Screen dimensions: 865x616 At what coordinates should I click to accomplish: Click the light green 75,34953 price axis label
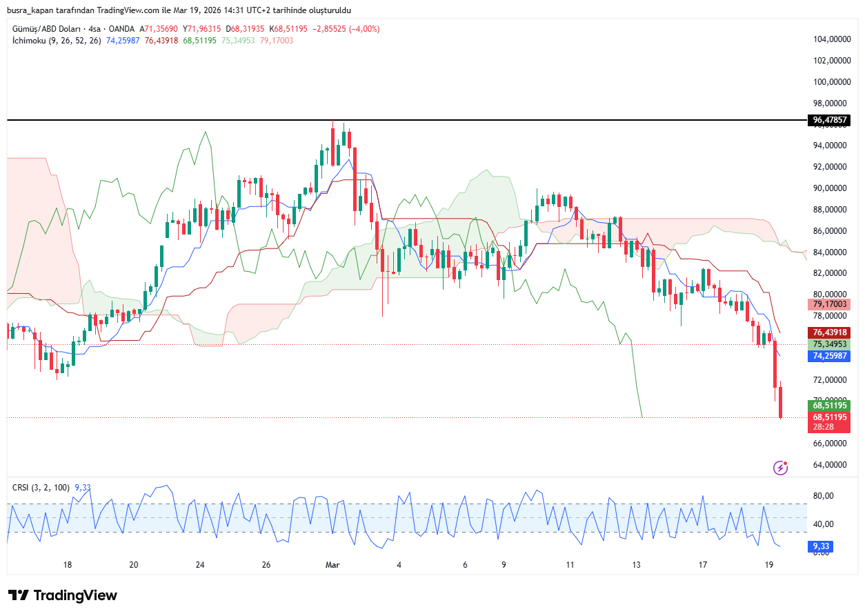click(829, 344)
